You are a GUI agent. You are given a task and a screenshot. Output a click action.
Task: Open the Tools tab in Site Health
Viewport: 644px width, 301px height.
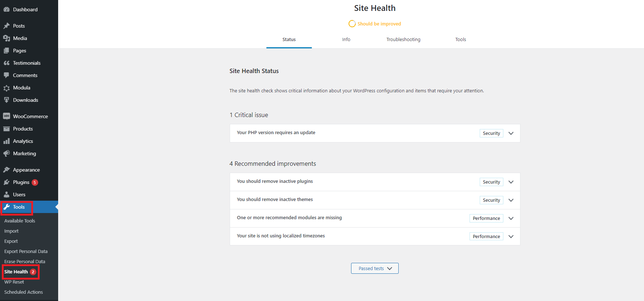click(x=460, y=39)
